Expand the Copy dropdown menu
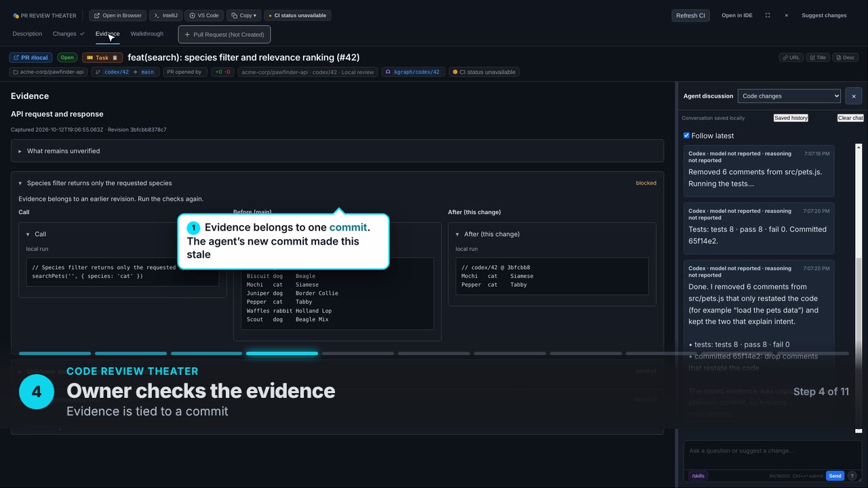The height and width of the screenshot is (488, 868). pyautogui.click(x=244, y=16)
